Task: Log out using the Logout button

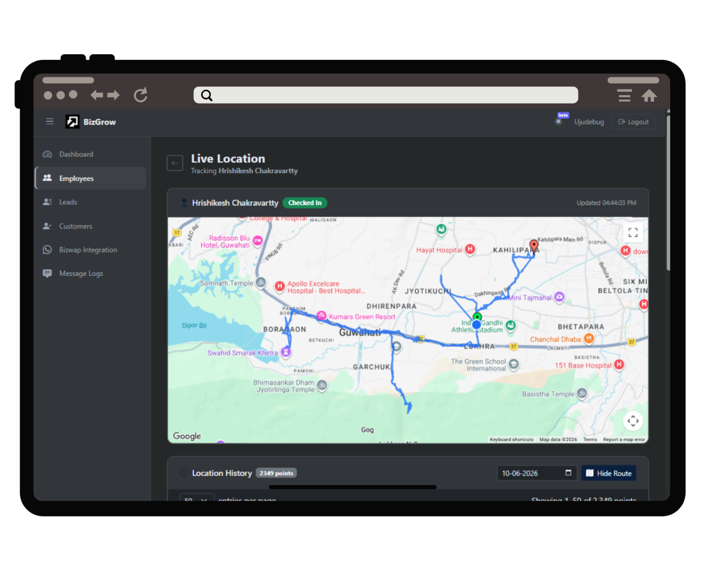Action: 633,122
